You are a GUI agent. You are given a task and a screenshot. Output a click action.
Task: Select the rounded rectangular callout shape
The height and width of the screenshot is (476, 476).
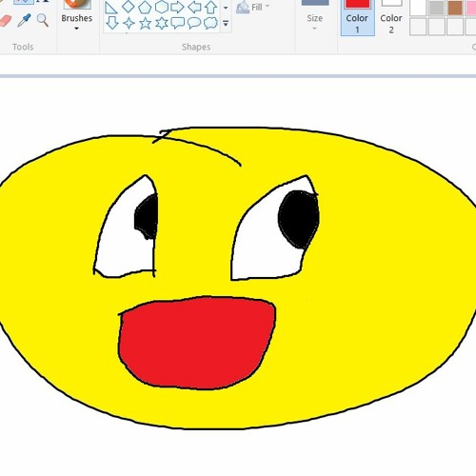[x=177, y=23]
